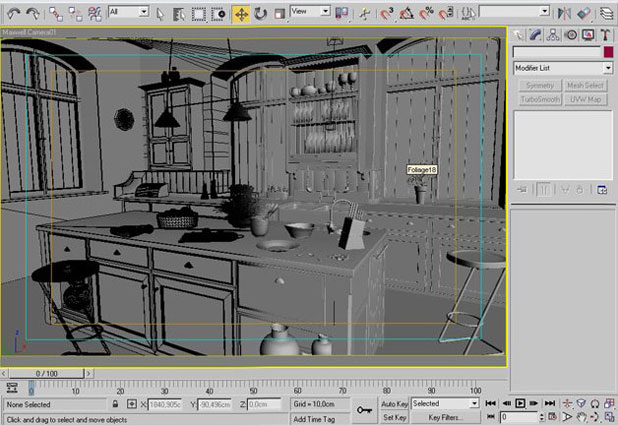Click Use Pivot Point Center icon

341,14
